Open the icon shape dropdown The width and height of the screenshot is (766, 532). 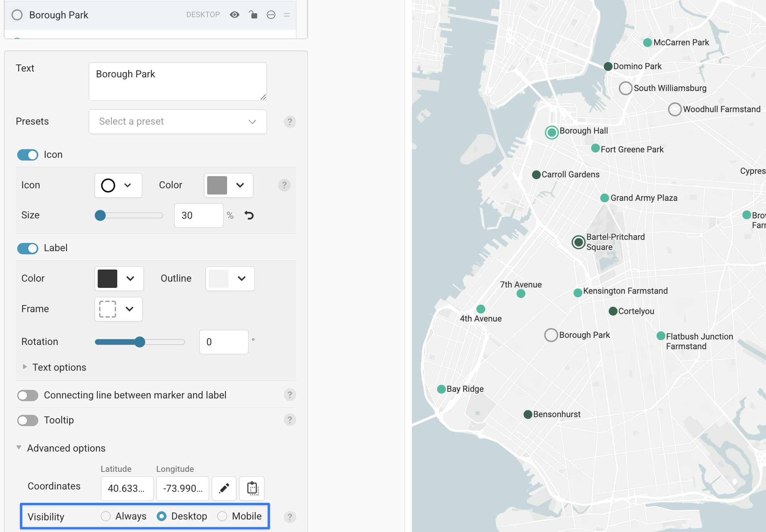tap(118, 185)
